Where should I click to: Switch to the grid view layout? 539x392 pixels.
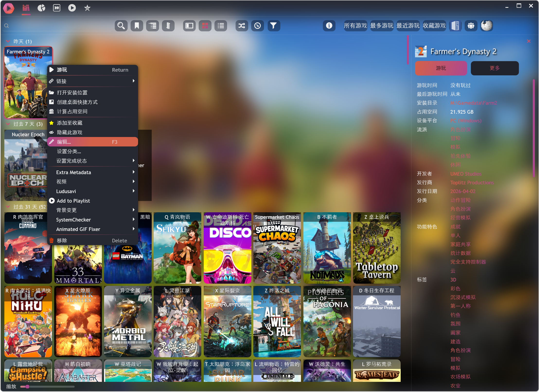[x=205, y=26]
